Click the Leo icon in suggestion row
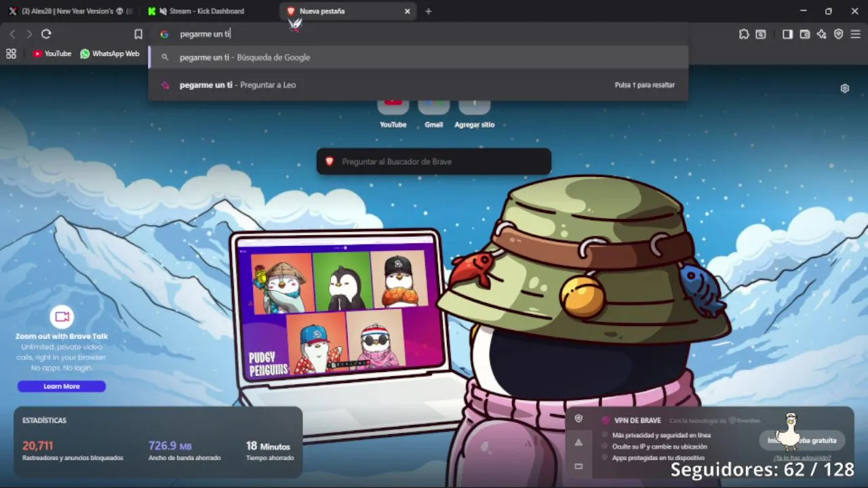 pos(165,85)
